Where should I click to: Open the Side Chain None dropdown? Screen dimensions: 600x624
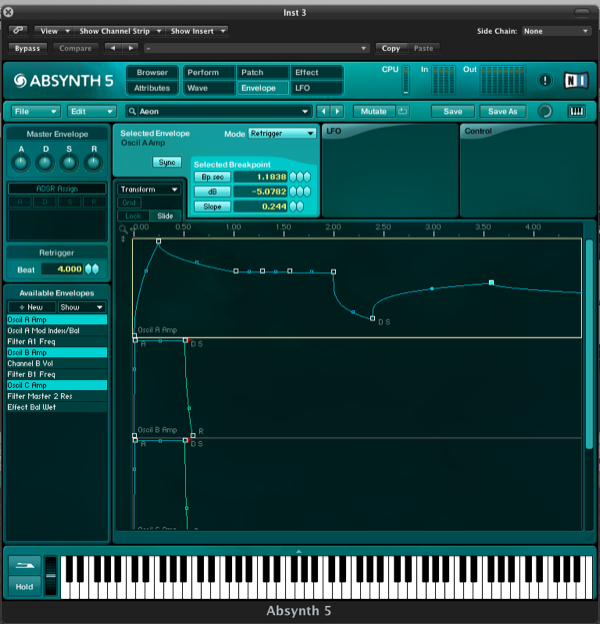tap(555, 31)
